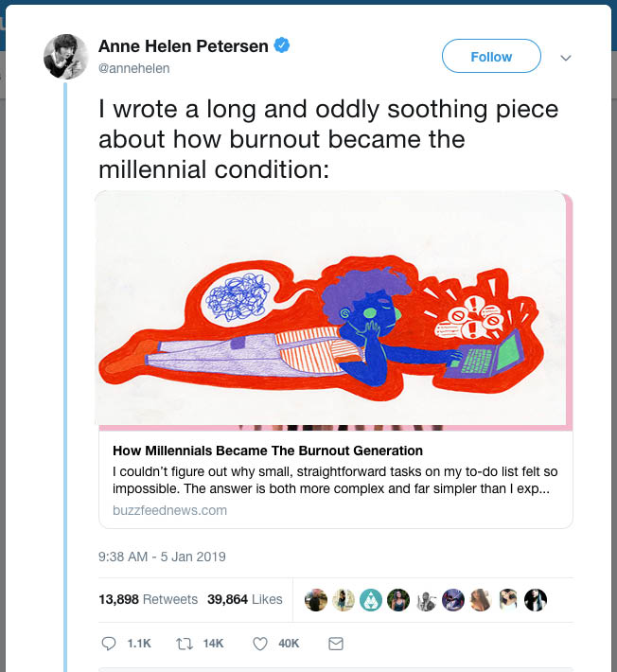Like the tweet with the heart icon
The width and height of the screenshot is (617, 672).
click(x=261, y=644)
